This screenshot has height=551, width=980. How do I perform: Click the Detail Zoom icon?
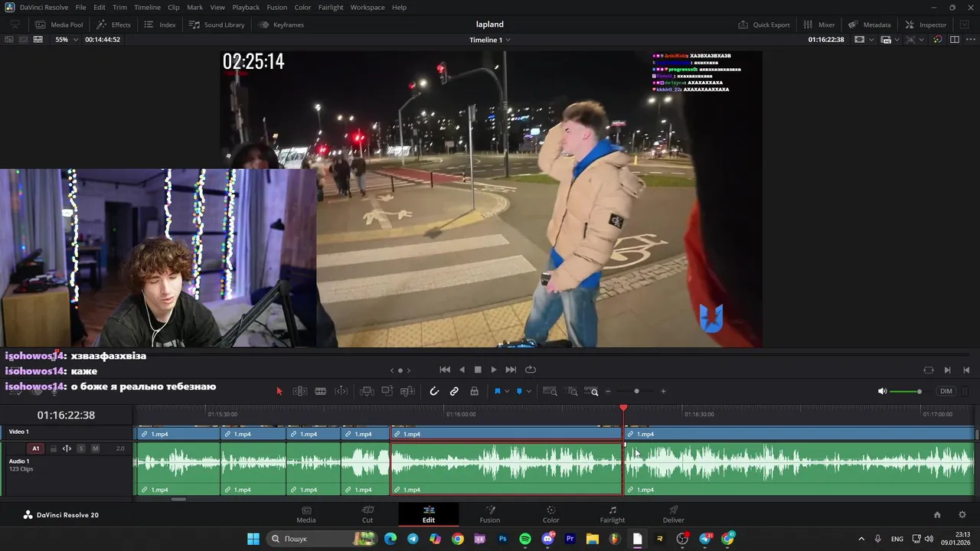(572, 391)
